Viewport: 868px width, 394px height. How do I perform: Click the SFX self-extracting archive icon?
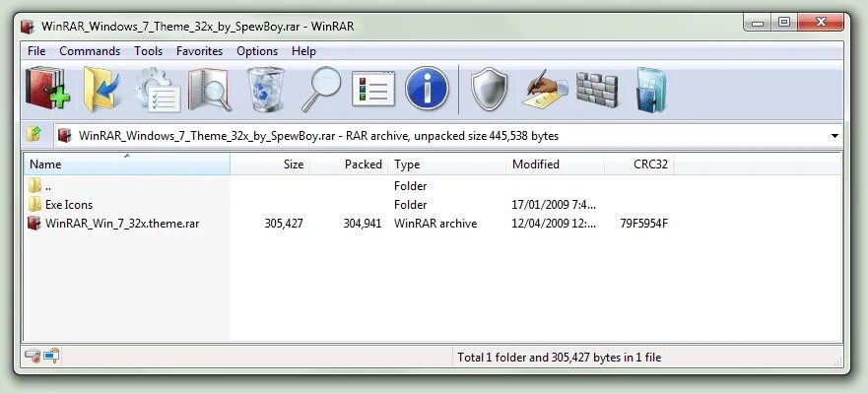[651, 90]
